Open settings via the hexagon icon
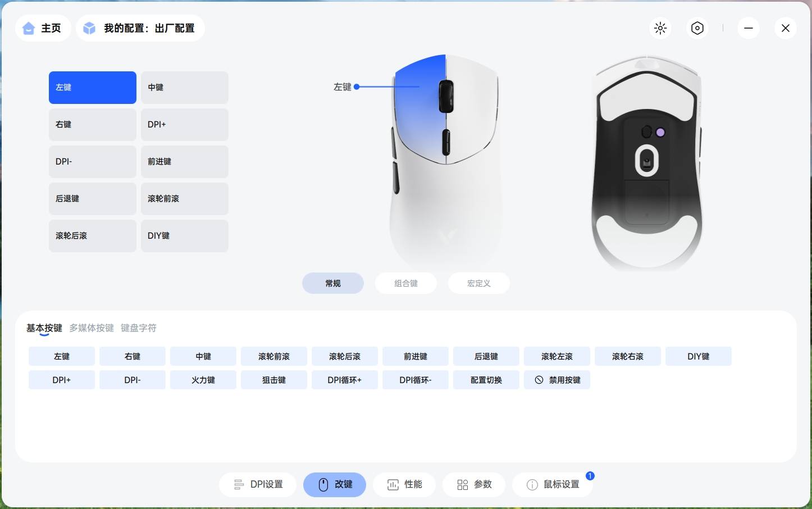 (x=697, y=28)
